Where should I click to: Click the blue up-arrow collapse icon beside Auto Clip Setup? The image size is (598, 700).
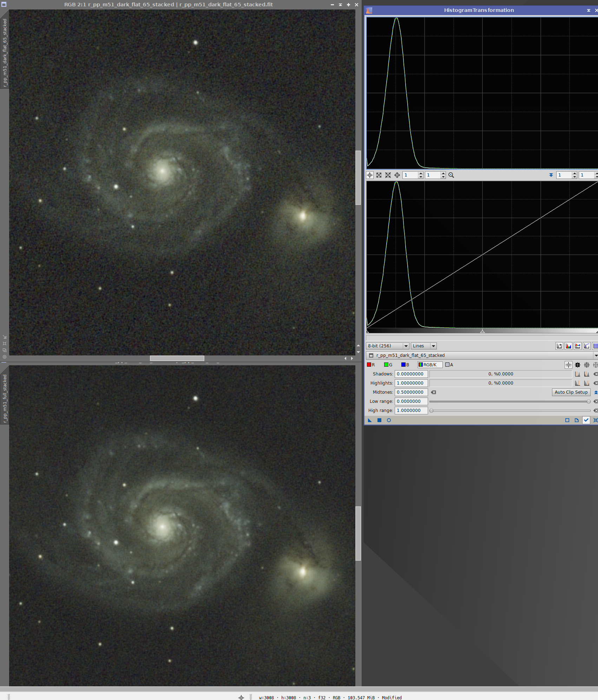pos(596,392)
